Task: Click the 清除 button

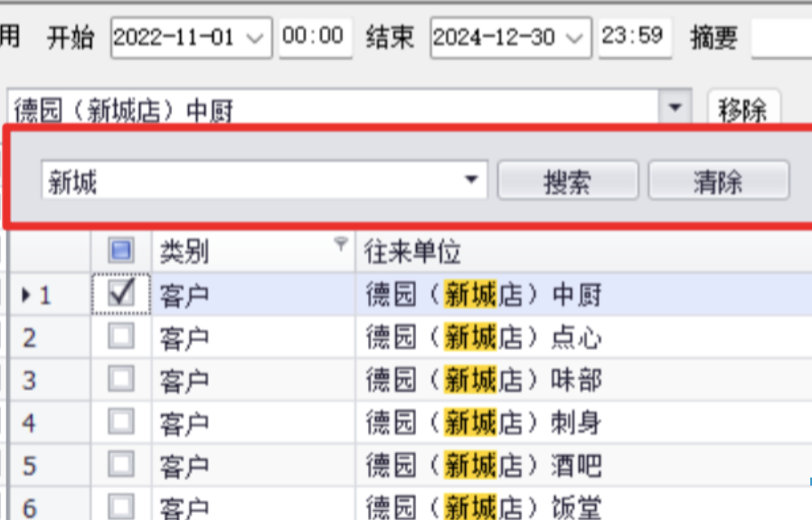Action: point(719,180)
